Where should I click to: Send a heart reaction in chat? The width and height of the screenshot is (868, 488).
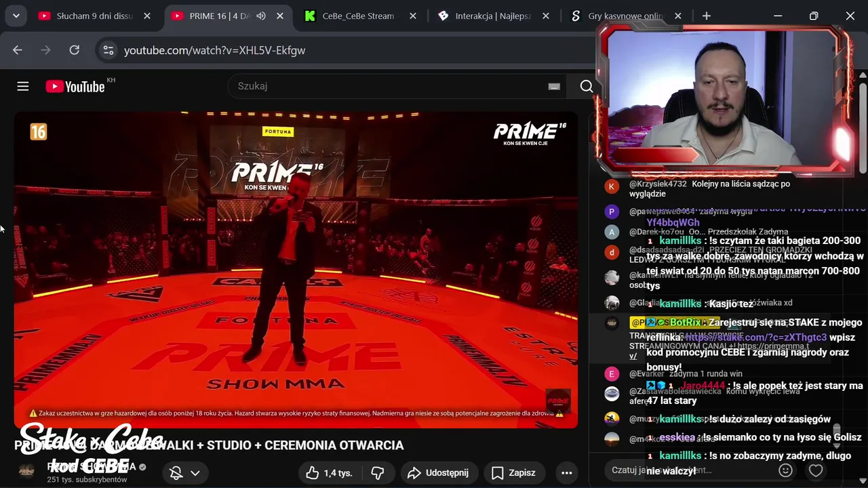coord(816,470)
